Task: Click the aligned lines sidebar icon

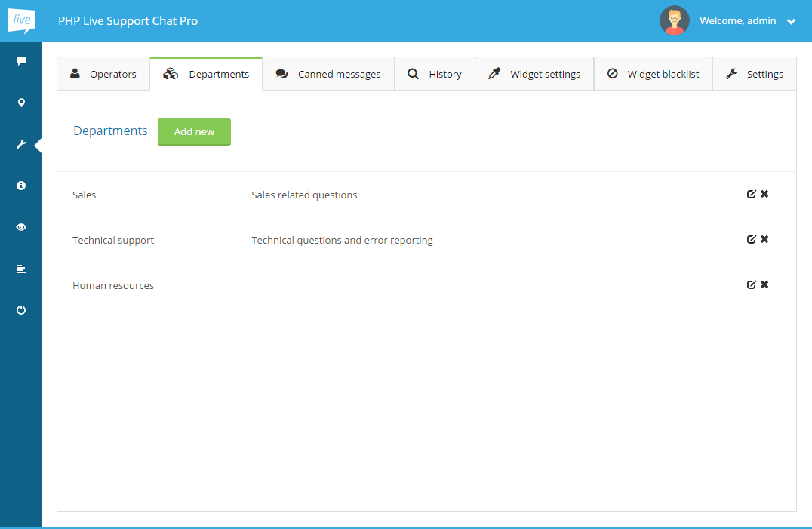Action: (21, 269)
